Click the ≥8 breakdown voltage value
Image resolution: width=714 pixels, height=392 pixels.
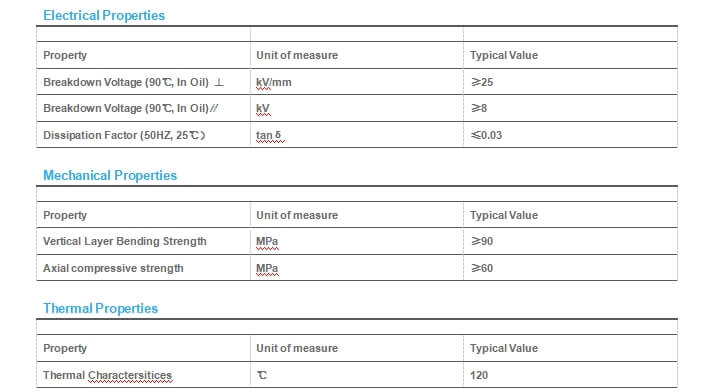479,108
